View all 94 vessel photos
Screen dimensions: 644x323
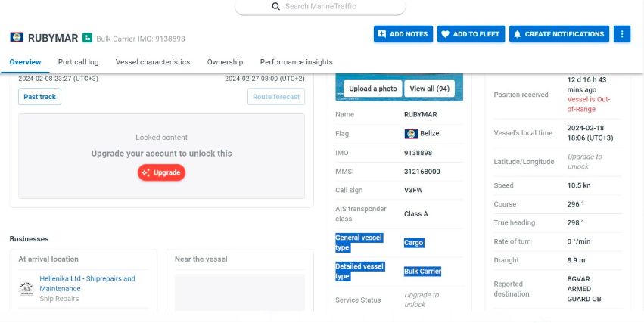coord(429,89)
